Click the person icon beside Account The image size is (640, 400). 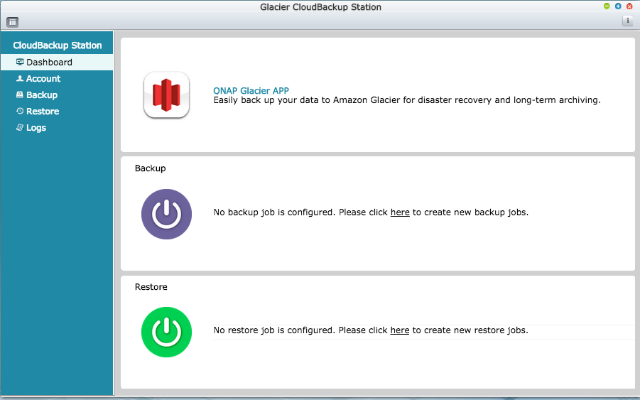20,79
